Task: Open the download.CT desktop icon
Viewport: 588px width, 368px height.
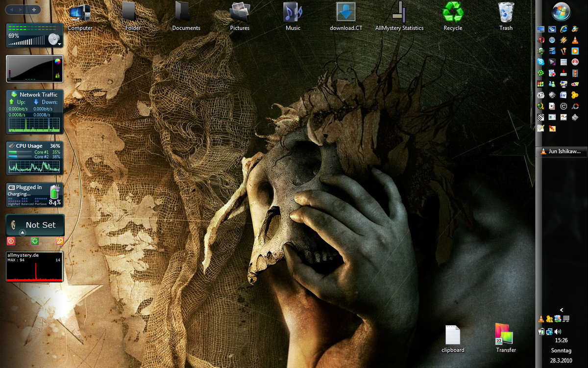Action: pyautogui.click(x=346, y=16)
